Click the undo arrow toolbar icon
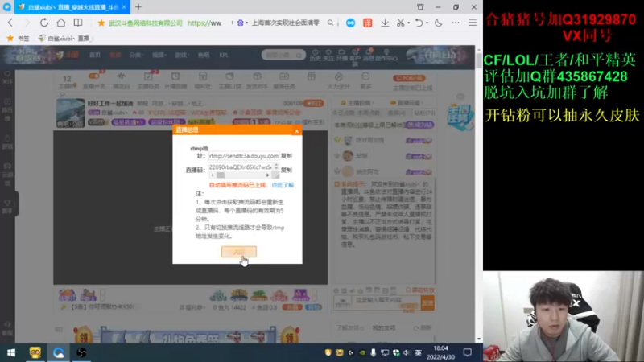The image size is (644, 362). coord(419,23)
